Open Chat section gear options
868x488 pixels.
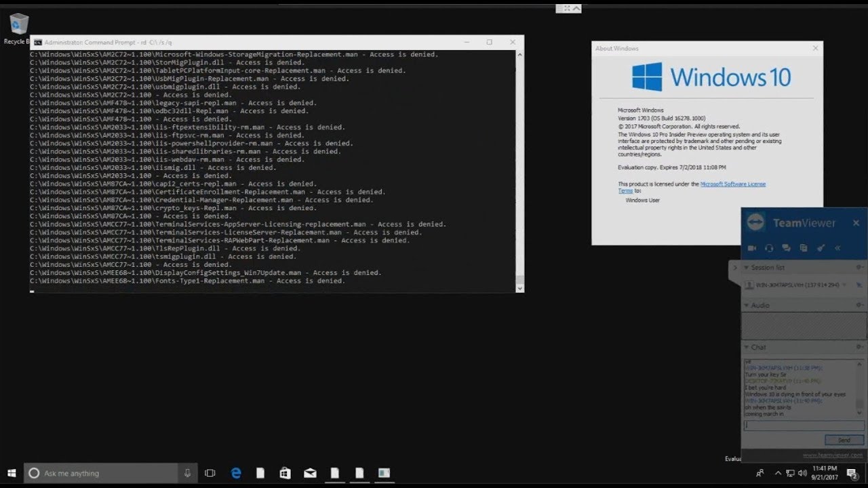[859, 347]
